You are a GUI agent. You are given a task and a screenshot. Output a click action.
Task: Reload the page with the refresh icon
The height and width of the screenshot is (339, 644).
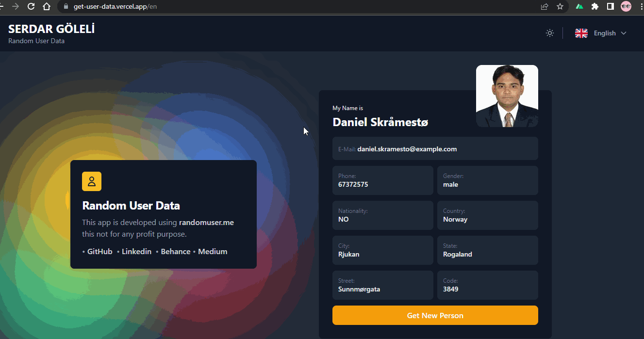click(x=31, y=6)
